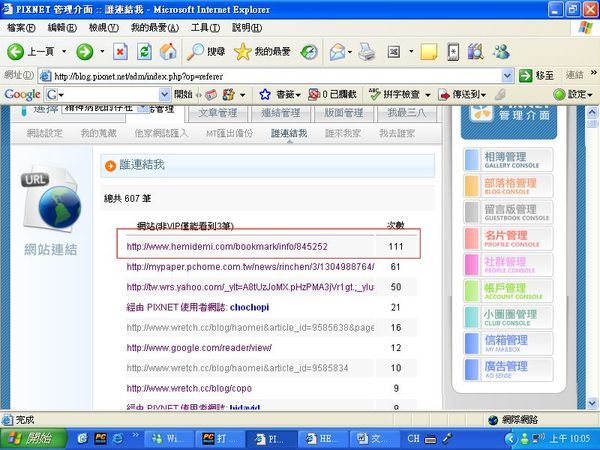The image size is (600, 450).
Task: Click the IE Back arrow button
Action: click(x=16, y=52)
